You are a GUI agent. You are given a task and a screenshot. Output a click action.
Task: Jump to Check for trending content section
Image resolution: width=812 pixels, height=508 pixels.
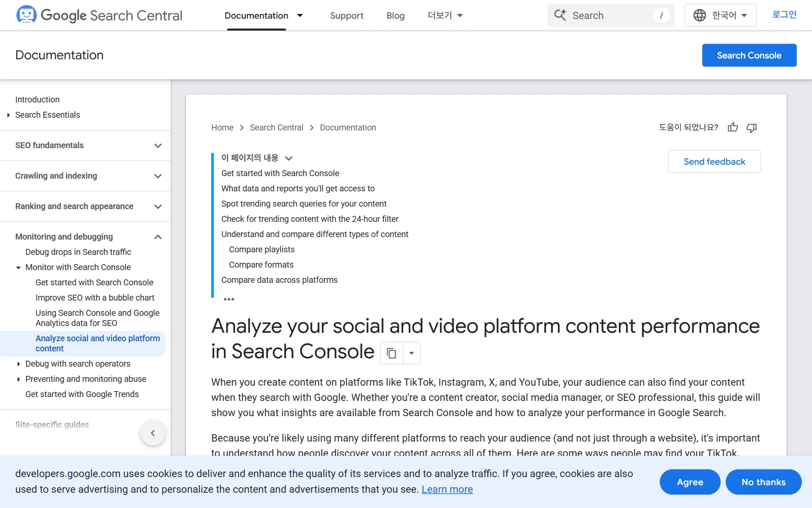tap(310, 219)
